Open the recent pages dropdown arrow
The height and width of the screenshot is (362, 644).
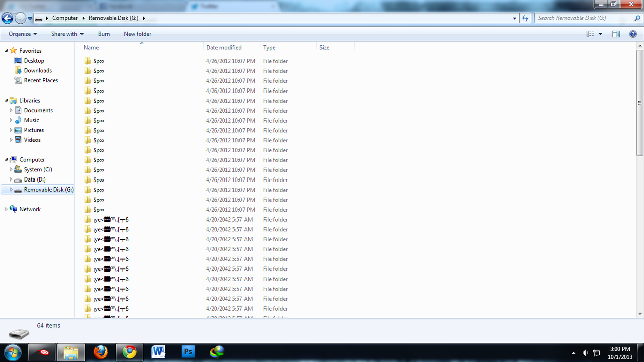[x=30, y=18]
